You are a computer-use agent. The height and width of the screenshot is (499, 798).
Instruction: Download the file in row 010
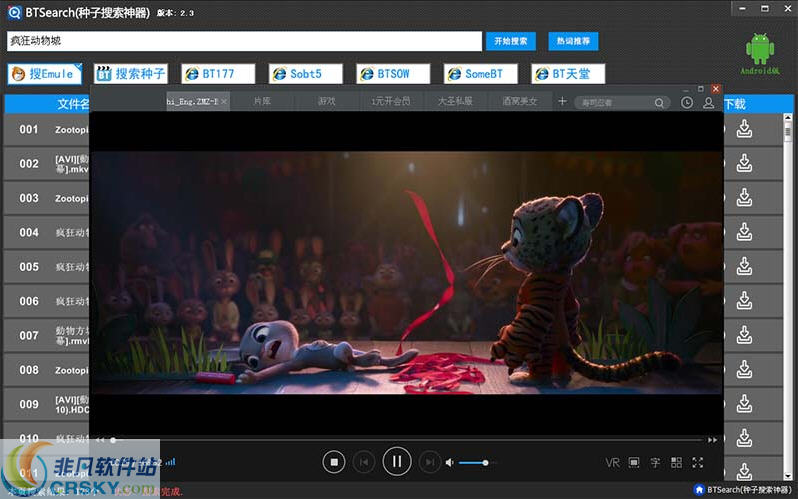(x=744, y=438)
